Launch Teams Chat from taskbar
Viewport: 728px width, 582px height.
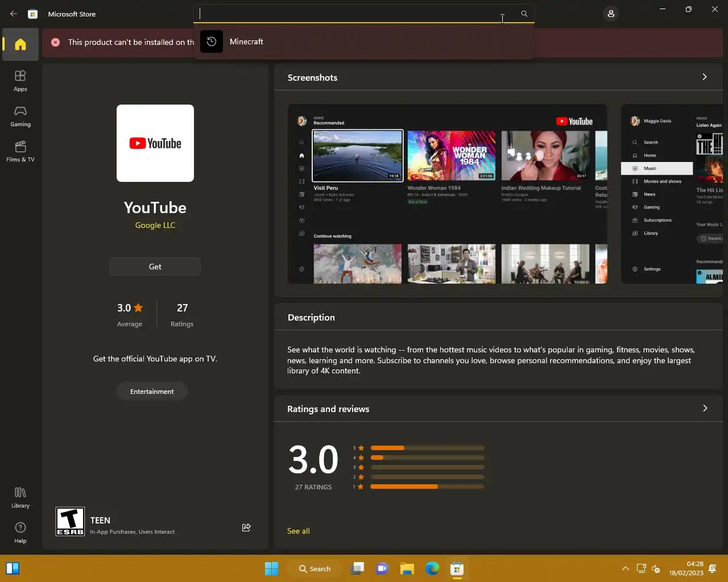tap(382, 568)
